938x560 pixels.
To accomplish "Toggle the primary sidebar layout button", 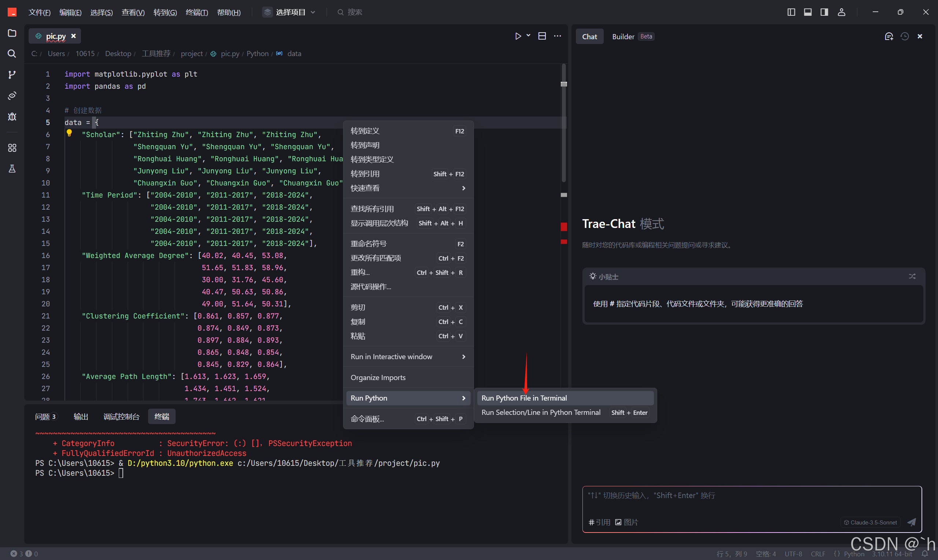I will (791, 12).
